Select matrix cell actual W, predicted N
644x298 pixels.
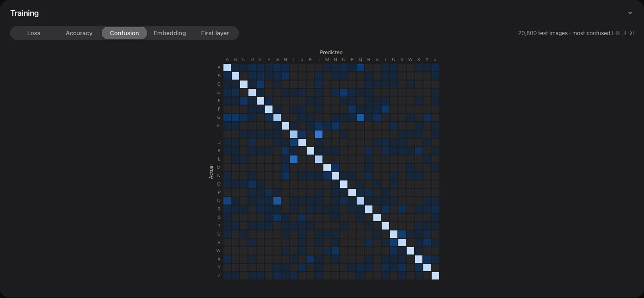[335, 251]
